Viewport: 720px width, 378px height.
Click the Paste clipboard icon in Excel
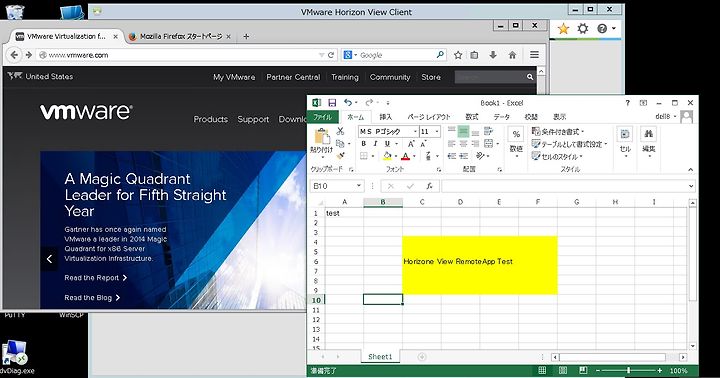(321, 137)
